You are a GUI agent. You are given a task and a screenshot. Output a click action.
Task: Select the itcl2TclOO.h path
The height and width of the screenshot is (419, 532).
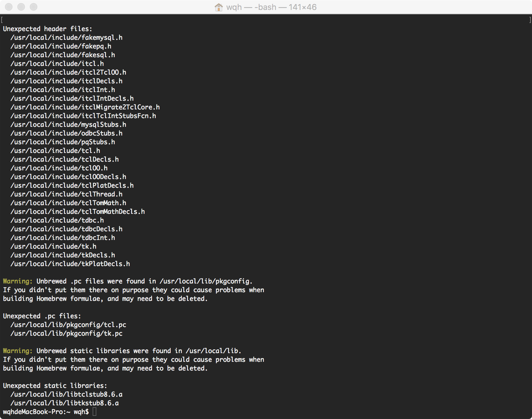click(68, 72)
